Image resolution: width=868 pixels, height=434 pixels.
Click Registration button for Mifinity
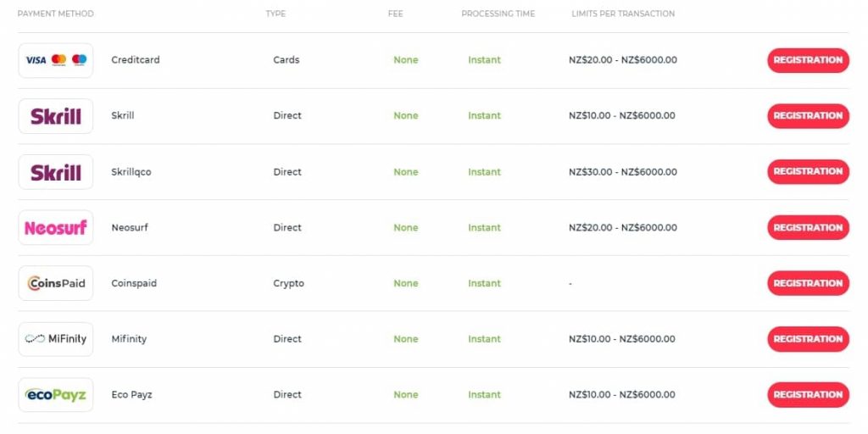[x=808, y=339]
